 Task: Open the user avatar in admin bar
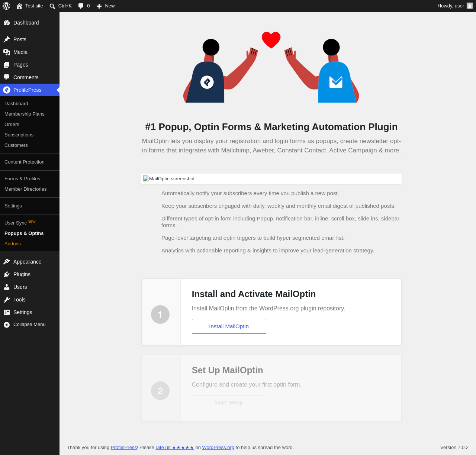click(470, 6)
